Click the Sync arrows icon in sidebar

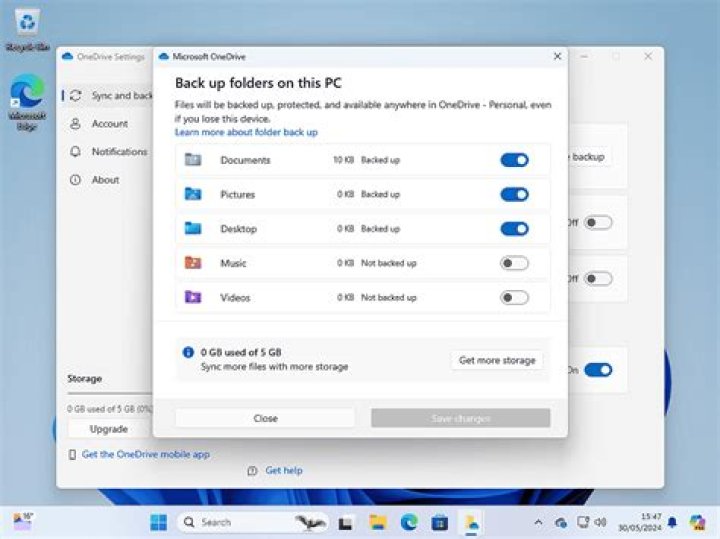pos(76,95)
